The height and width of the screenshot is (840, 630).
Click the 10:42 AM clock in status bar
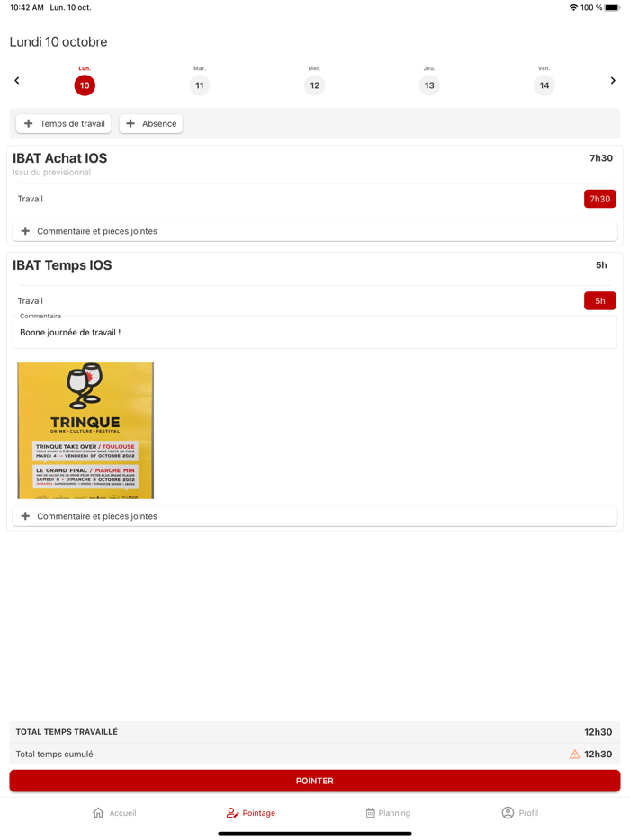(x=27, y=7)
